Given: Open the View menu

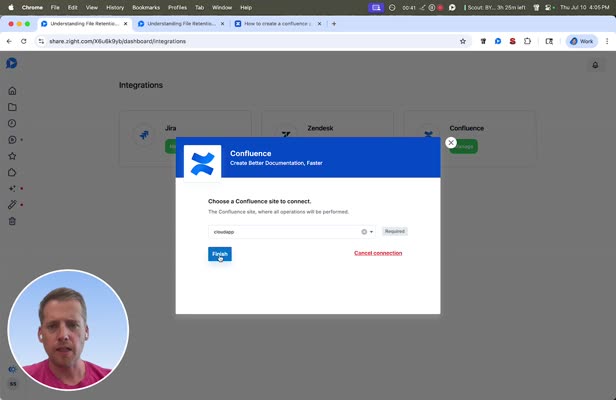Looking at the screenshot, I should pos(92,7).
